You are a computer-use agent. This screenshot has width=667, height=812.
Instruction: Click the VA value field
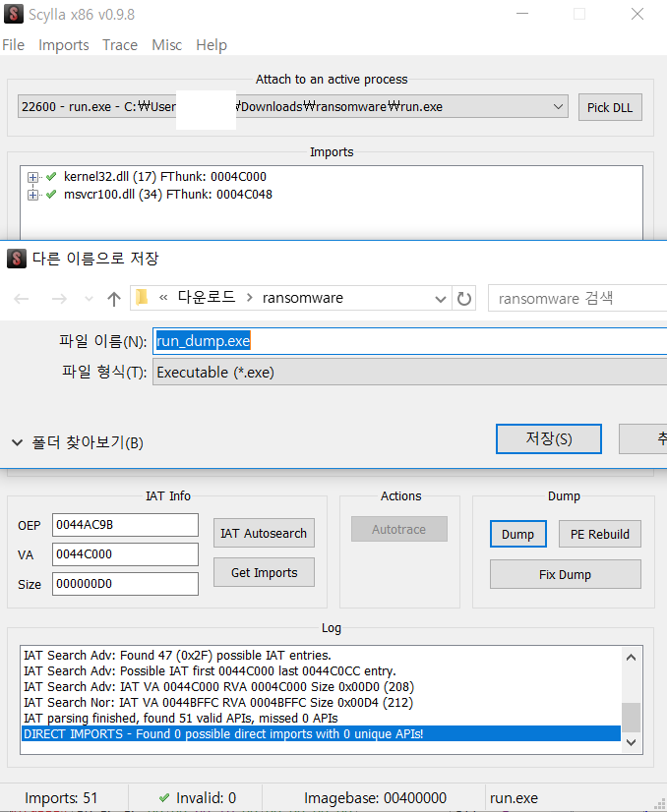coord(125,554)
